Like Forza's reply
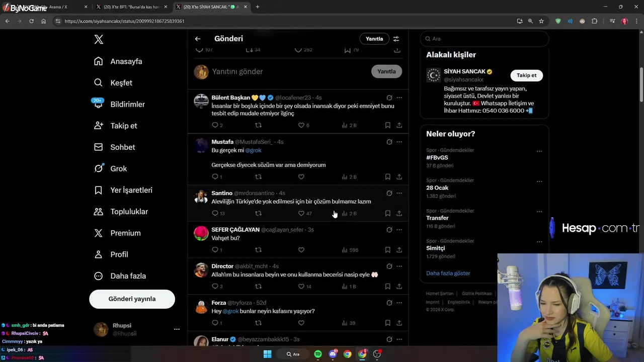 tap(301, 323)
